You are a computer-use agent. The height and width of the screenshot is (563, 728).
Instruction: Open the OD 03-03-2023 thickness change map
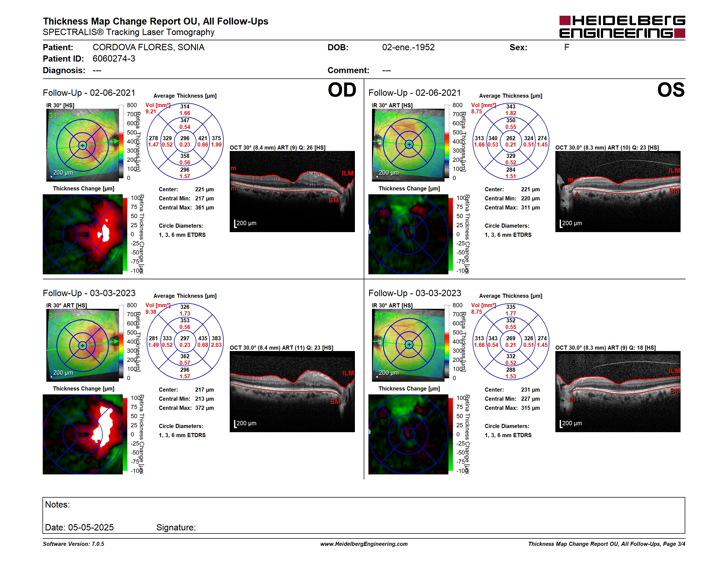click(83, 434)
